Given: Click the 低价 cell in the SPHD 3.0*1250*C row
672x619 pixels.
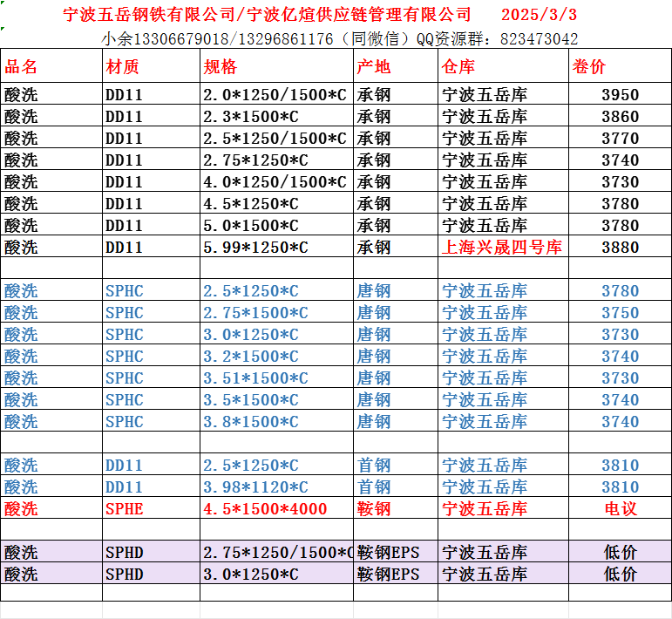Looking at the screenshot, I should point(621,574).
